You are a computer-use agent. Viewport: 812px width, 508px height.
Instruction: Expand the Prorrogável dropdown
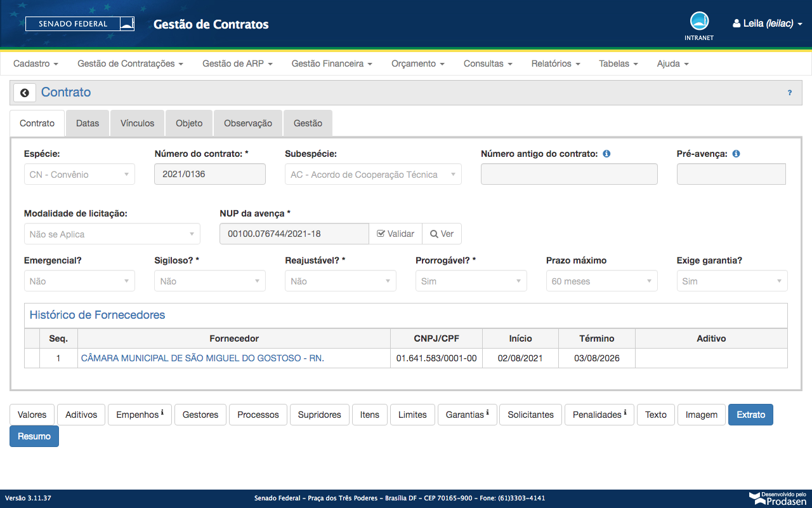tap(471, 281)
